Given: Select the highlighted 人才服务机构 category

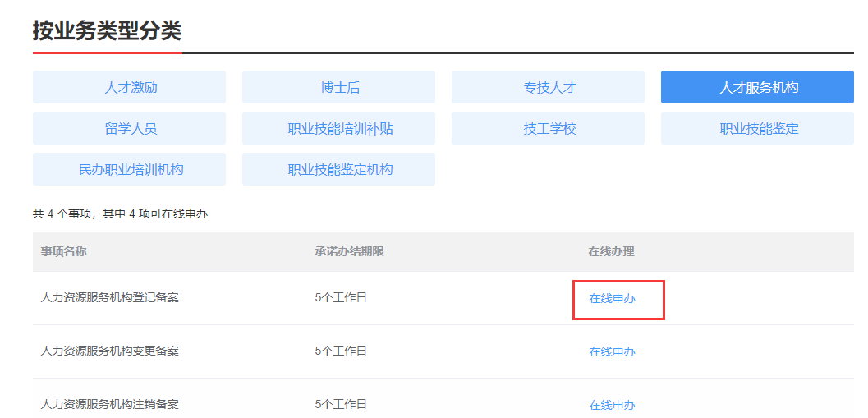Looking at the screenshot, I should [x=757, y=87].
